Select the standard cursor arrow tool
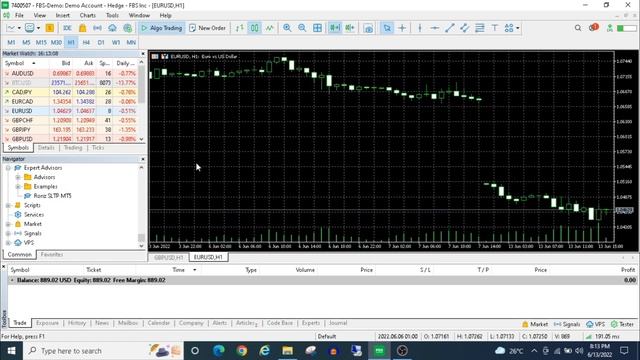Viewport: 640px width, 360px height. coord(387,28)
